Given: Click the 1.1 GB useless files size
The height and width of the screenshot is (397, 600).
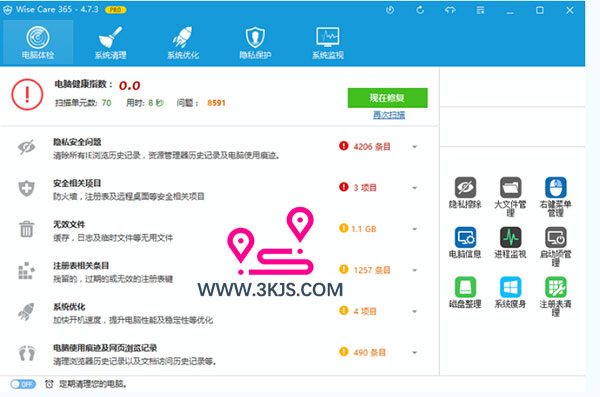Looking at the screenshot, I should [364, 229].
